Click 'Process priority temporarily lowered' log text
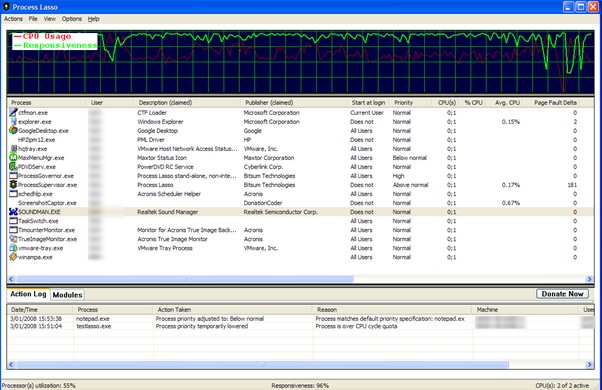The height and width of the screenshot is (390, 602). [x=202, y=326]
